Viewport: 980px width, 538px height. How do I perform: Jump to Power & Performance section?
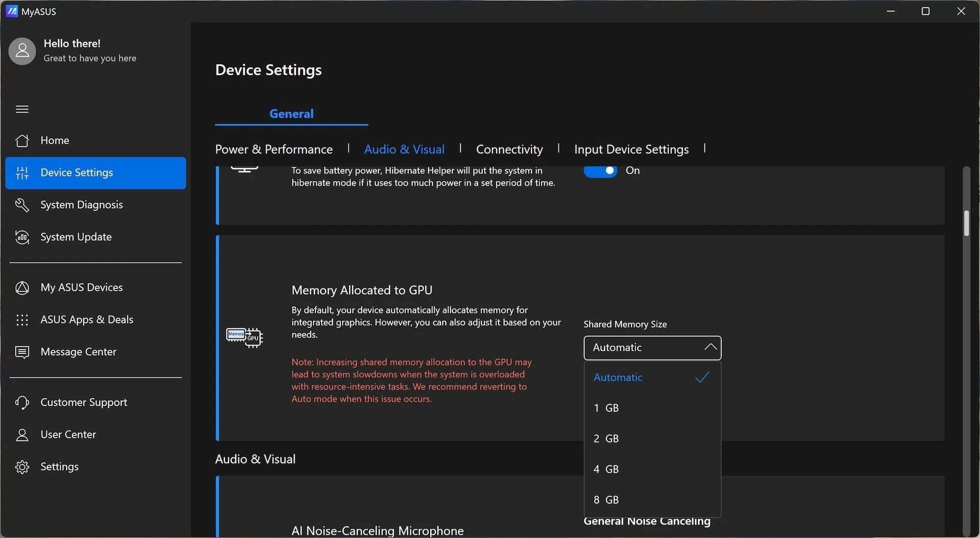274,149
